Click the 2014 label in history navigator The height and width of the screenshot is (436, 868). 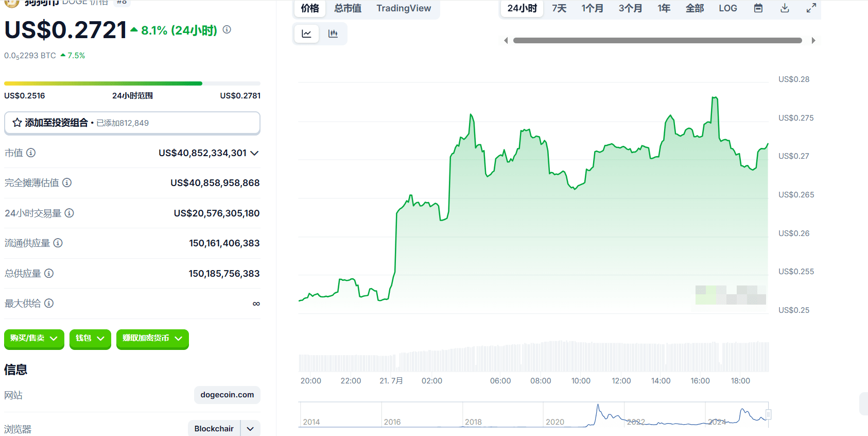point(311,422)
